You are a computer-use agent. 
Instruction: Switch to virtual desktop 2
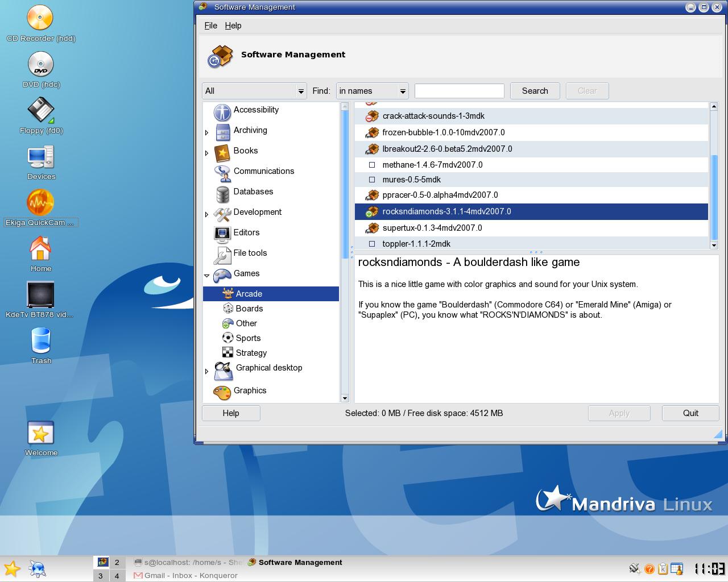(117, 562)
